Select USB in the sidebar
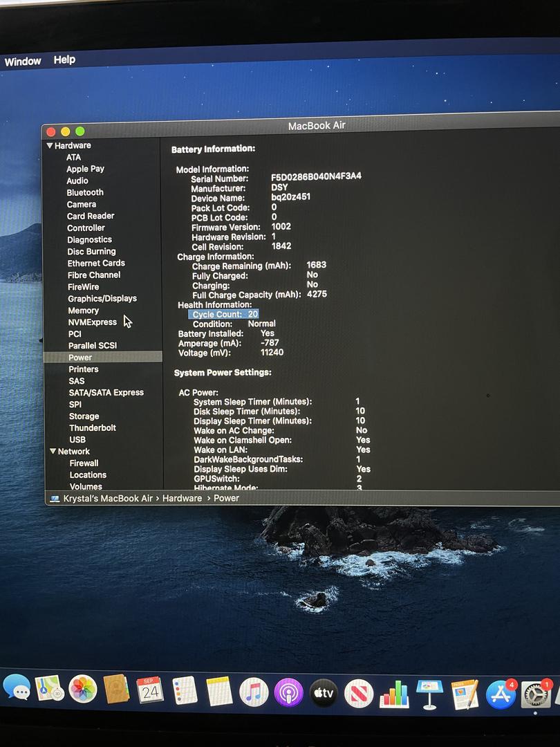Screen dimensions: 560x747 77,440
